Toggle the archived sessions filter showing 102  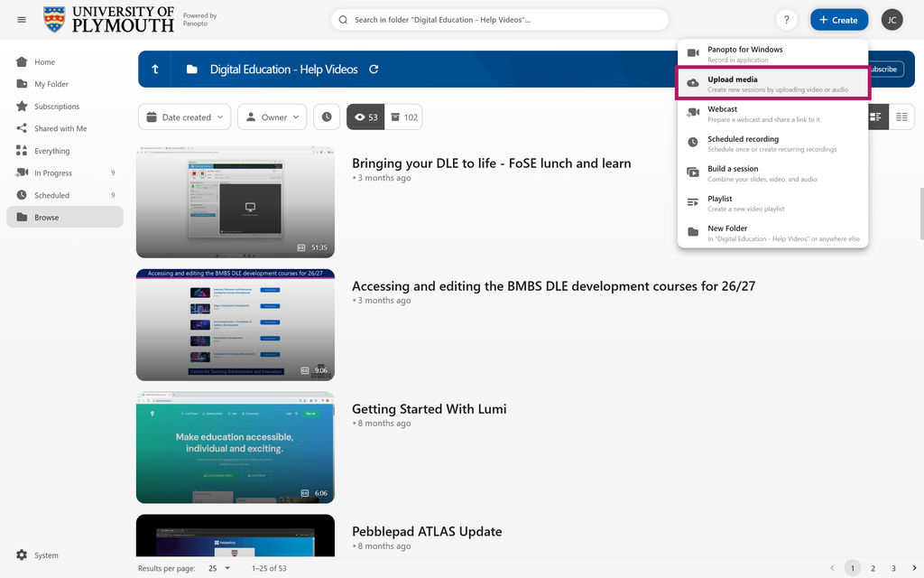click(403, 117)
